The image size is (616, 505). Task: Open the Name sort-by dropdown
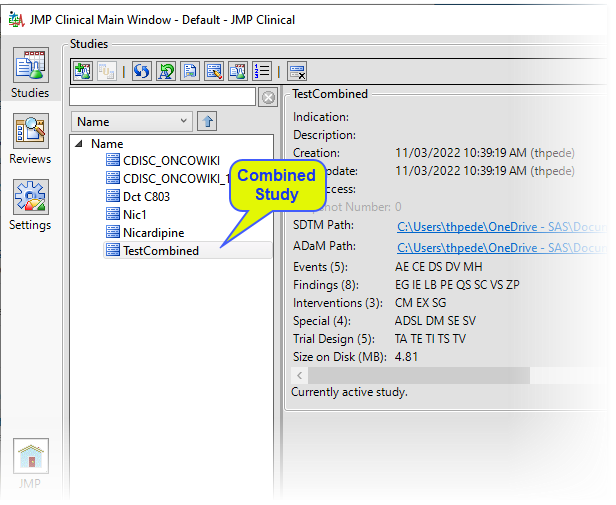pos(130,122)
